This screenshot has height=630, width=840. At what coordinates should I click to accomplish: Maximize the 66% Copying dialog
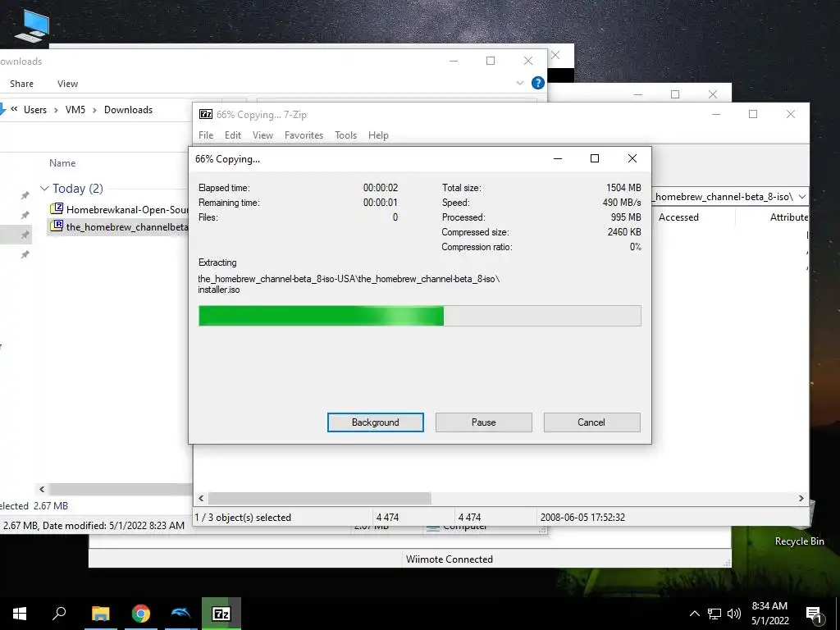(x=595, y=158)
